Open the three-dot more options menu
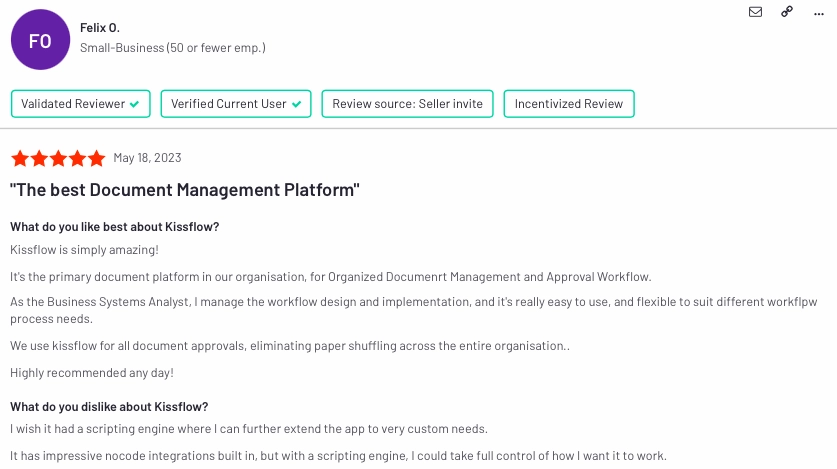Viewport: 837px width, 469px height. (x=819, y=14)
